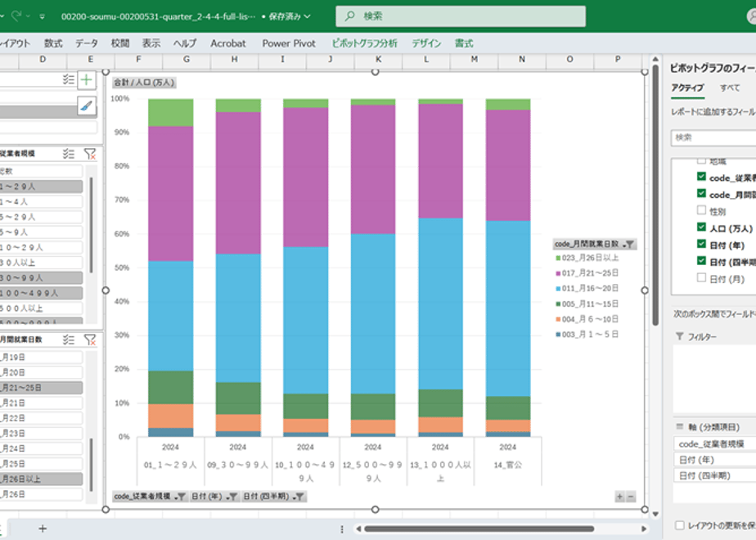
Task: Uncheck the code_従業者規模 field checkbox
Action: [x=701, y=176]
